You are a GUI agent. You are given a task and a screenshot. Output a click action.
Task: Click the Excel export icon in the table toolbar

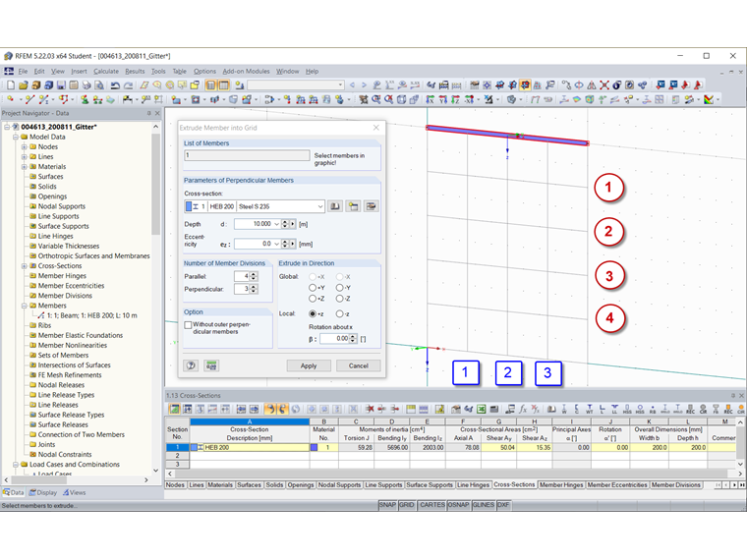pos(482,409)
